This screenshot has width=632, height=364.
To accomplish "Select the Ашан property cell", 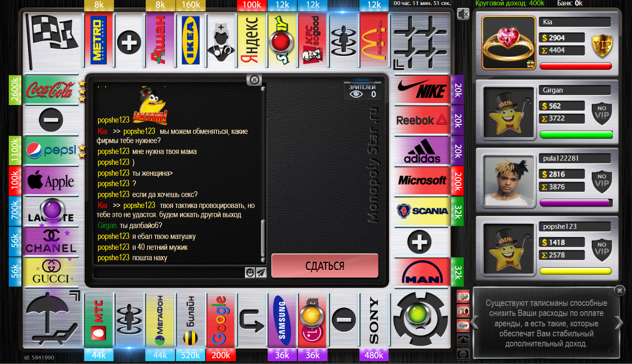I will (x=160, y=40).
